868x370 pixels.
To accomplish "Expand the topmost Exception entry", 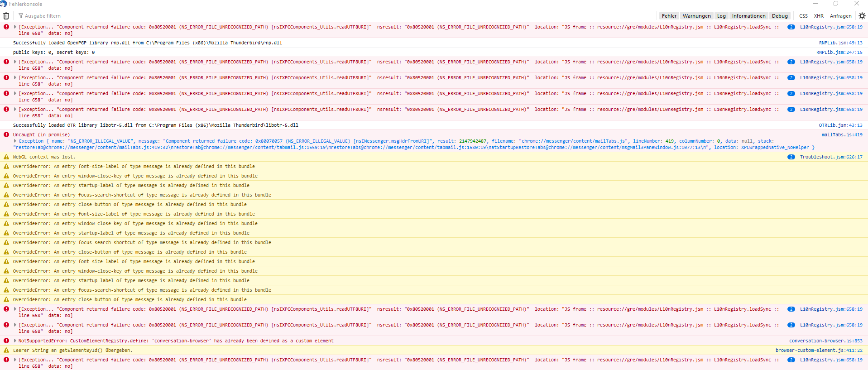I will click(15, 27).
